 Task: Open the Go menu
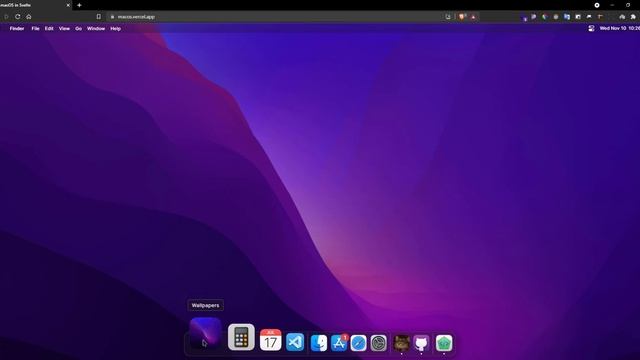pos(78,29)
